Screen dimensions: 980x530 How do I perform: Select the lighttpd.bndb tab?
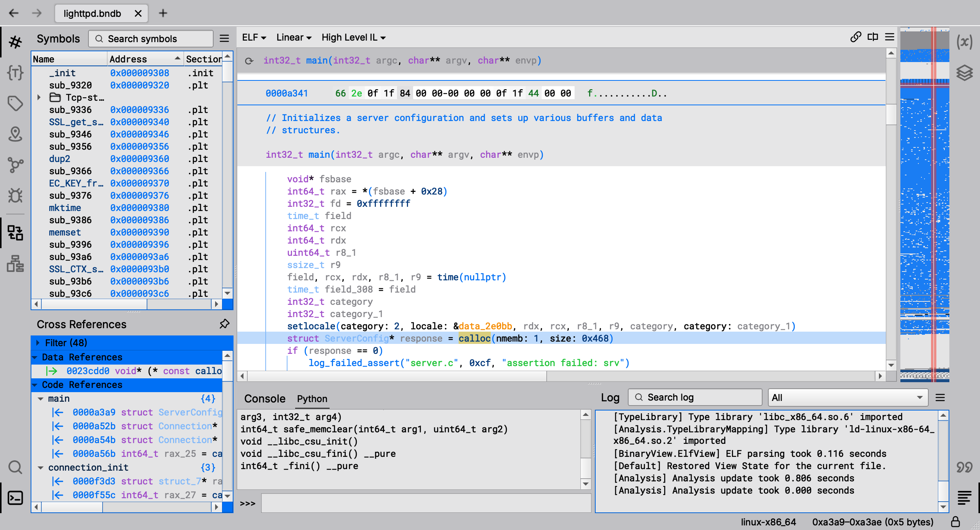tap(93, 13)
